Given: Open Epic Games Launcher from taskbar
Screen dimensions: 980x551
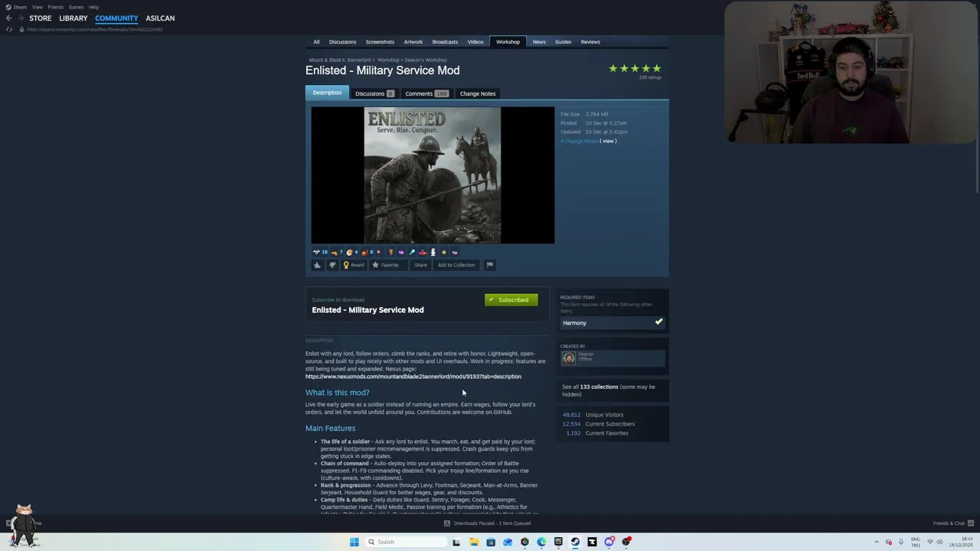Looking at the screenshot, I should (558, 542).
